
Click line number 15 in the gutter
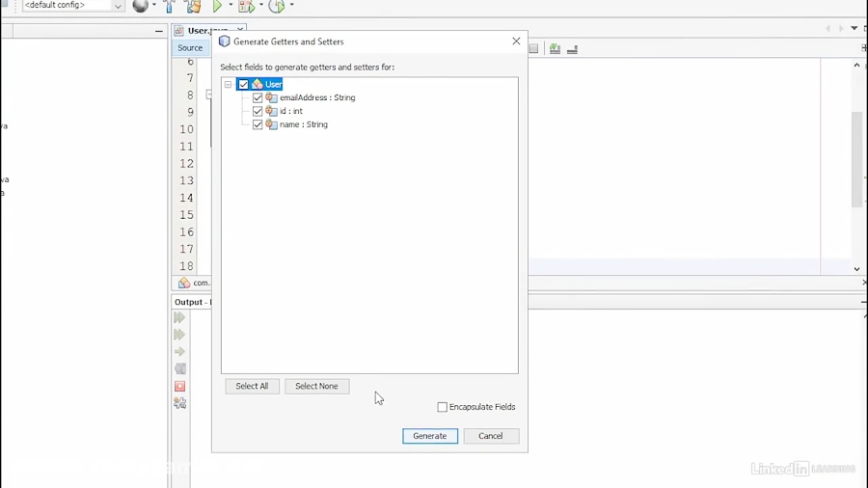[x=186, y=215]
